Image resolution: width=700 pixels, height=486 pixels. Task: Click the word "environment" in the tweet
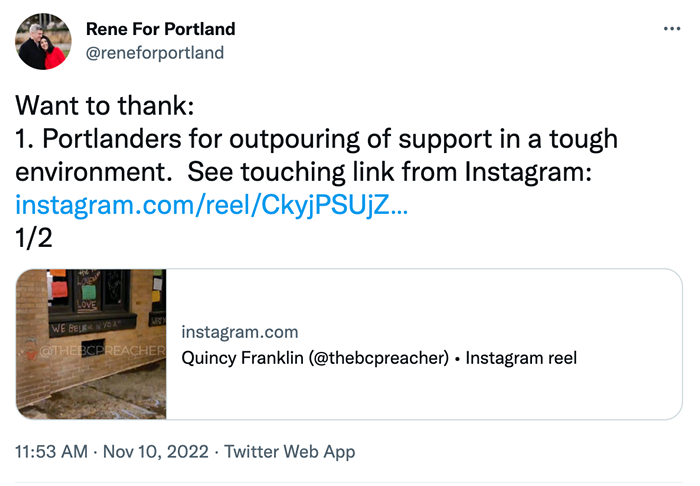92,173
